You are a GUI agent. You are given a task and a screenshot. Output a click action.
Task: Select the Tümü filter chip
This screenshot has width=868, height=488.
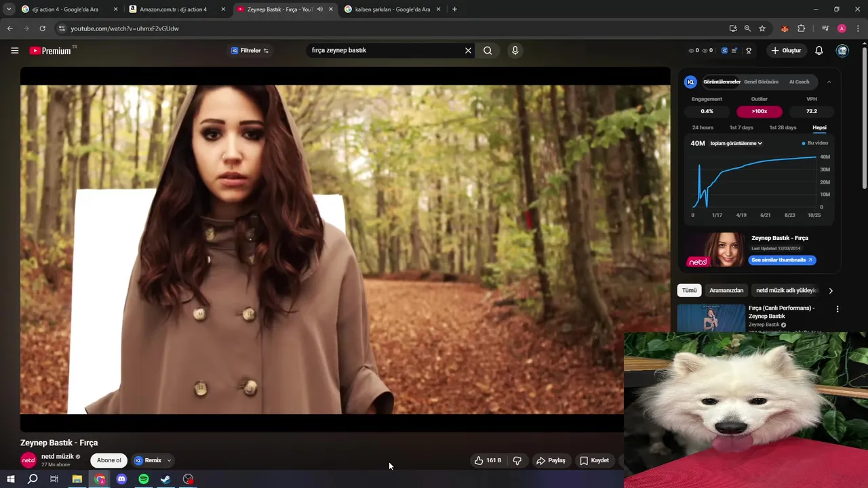[x=689, y=291]
